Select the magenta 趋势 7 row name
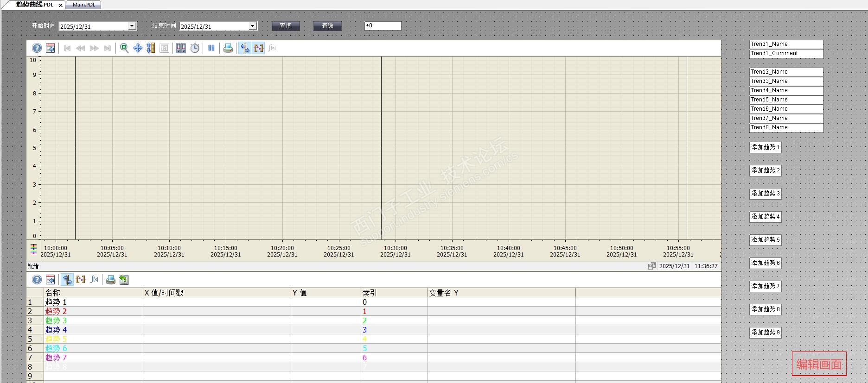Image resolution: width=868 pixels, height=383 pixels. click(56, 358)
